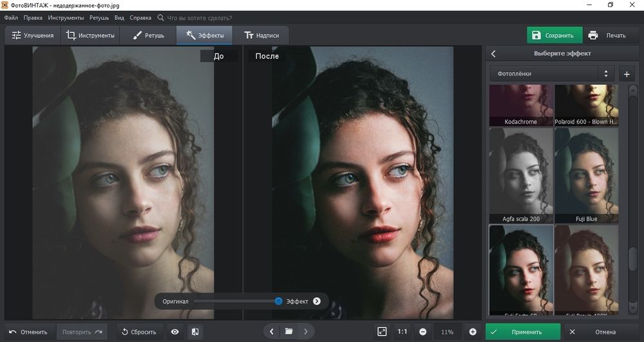Zoom in with the plus icon

click(x=473, y=332)
